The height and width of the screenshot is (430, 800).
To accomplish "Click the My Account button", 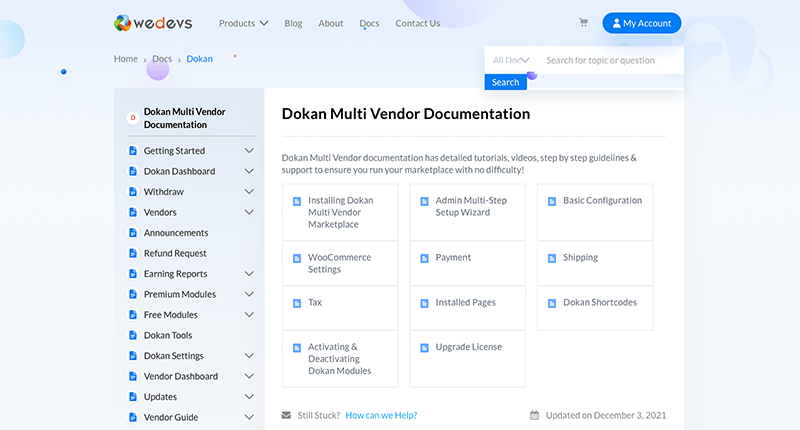I will (x=642, y=23).
